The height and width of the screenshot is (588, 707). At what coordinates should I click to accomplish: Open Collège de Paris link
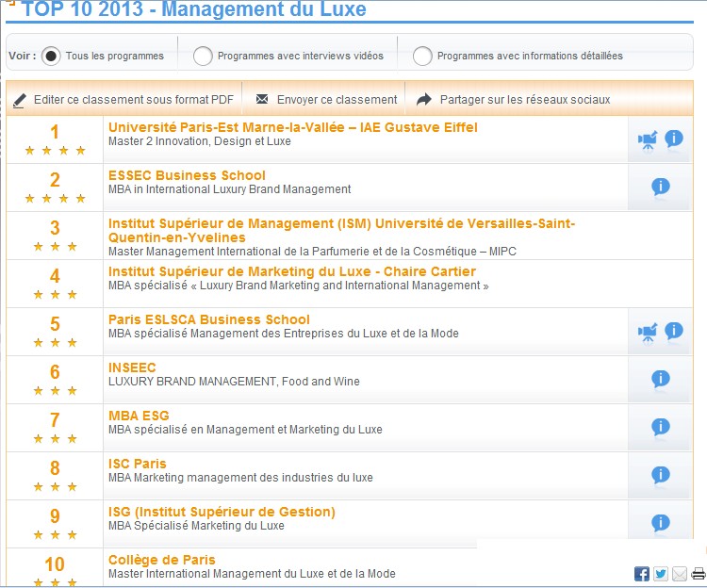[x=161, y=560]
